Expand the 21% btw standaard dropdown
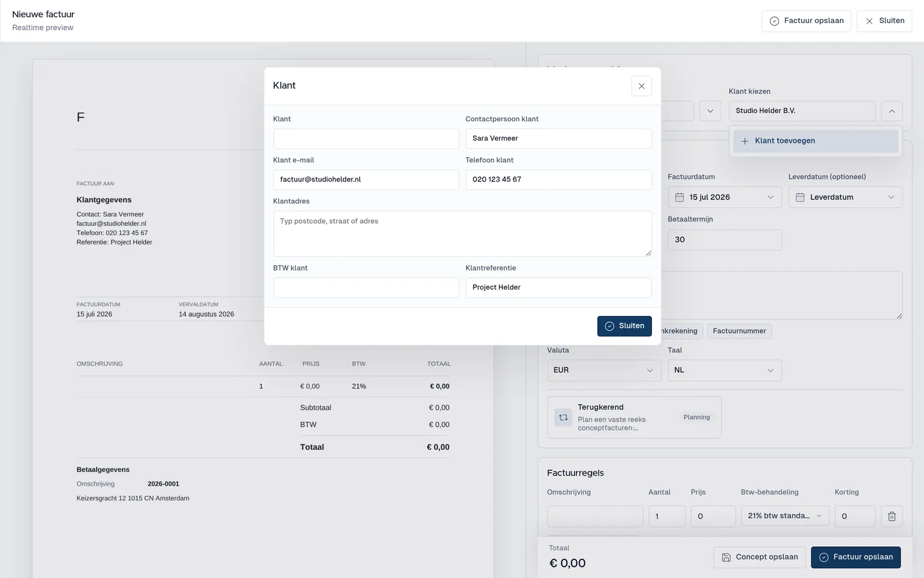The width and height of the screenshot is (924, 578). (785, 516)
